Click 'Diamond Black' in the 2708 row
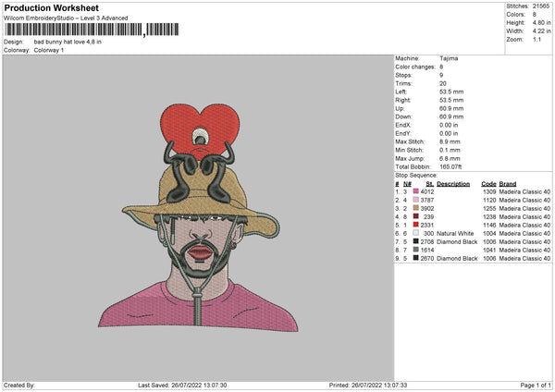The width and height of the screenshot is (555, 392). pyautogui.click(x=457, y=242)
